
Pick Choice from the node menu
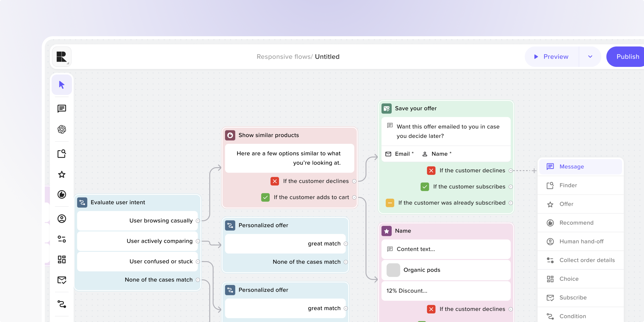(x=581, y=279)
